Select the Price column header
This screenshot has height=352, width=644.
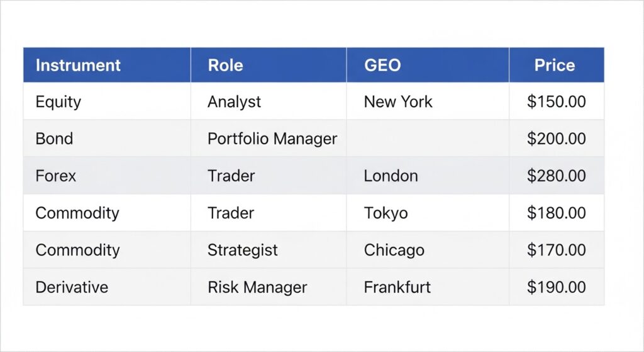point(555,65)
